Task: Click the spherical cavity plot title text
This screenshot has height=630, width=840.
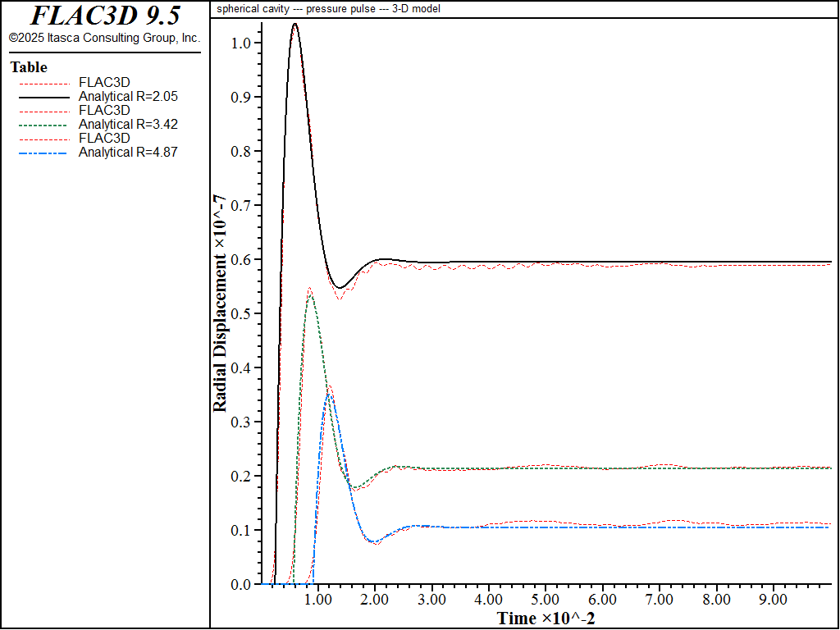Action: pyautogui.click(x=328, y=8)
